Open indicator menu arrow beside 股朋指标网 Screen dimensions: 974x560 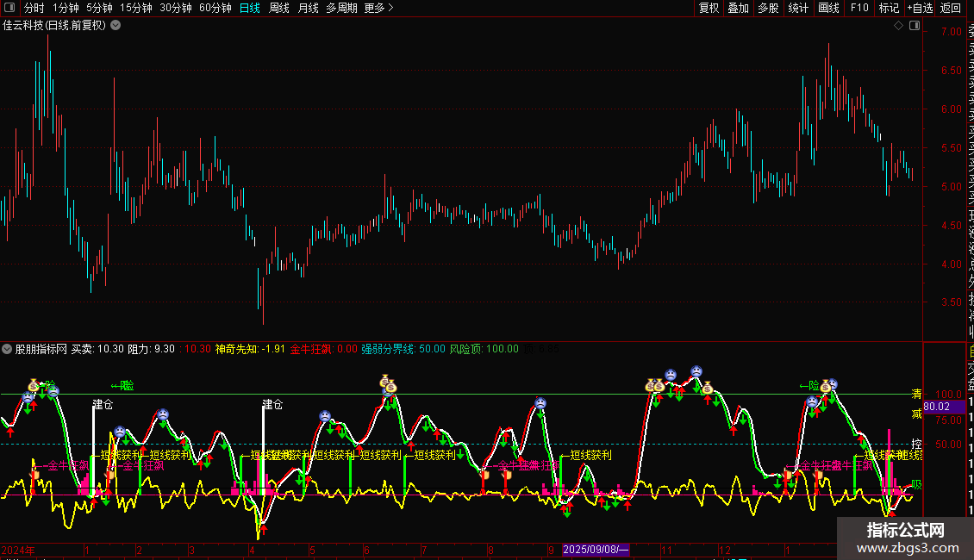pyautogui.click(x=7, y=349)
